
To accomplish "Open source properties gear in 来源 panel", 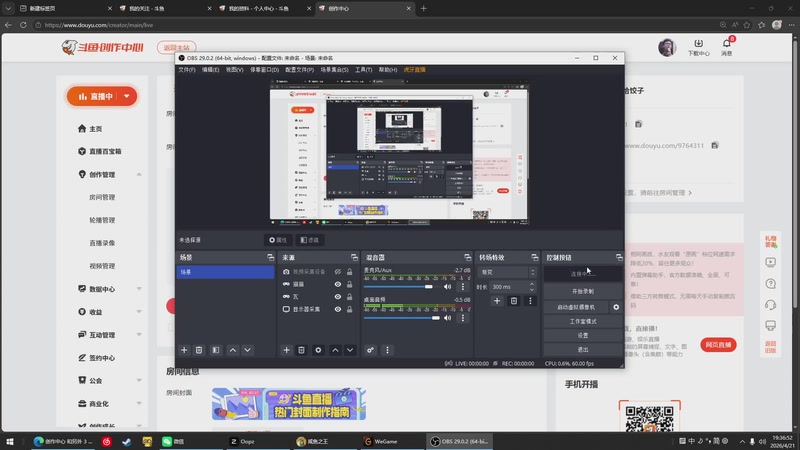I will coord(318,350).
